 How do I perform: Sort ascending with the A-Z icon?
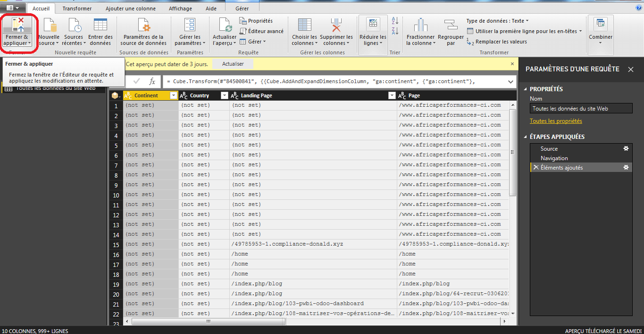(395, 21)
